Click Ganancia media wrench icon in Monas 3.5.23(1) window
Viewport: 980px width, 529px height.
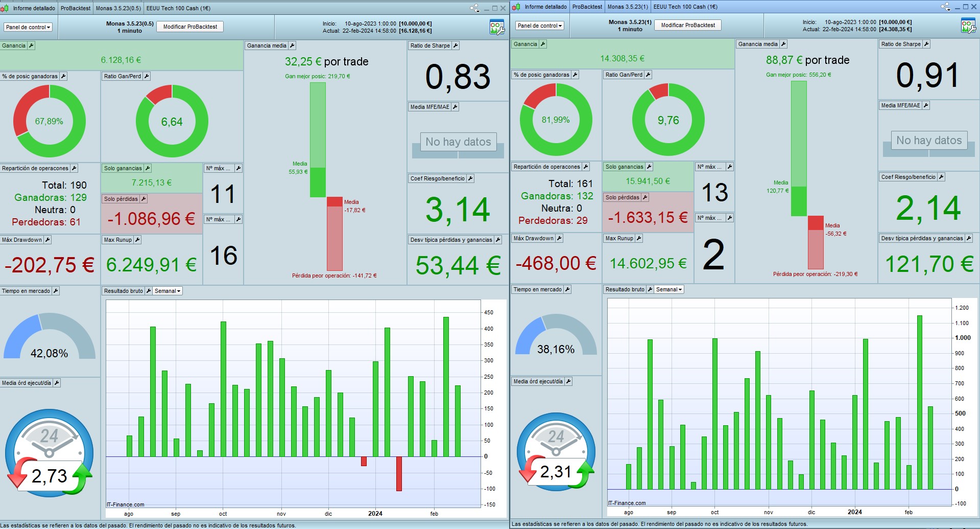783,44
